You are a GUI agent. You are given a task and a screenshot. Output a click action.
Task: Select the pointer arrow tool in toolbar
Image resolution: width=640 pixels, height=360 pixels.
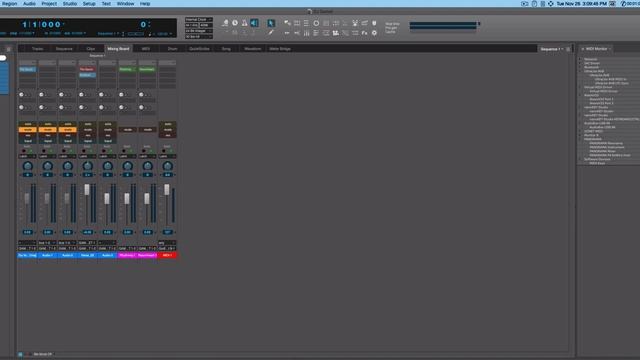click(271, 23)
